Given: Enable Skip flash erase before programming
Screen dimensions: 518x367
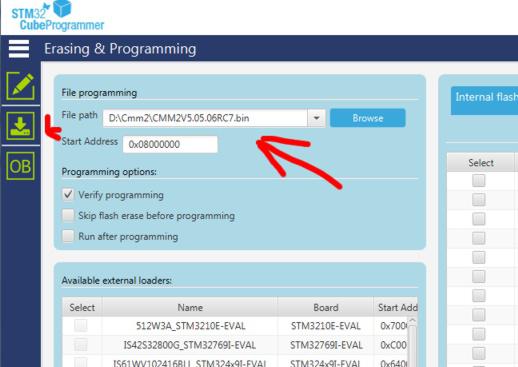Looking at the screenshot, I should pos(68,215).
